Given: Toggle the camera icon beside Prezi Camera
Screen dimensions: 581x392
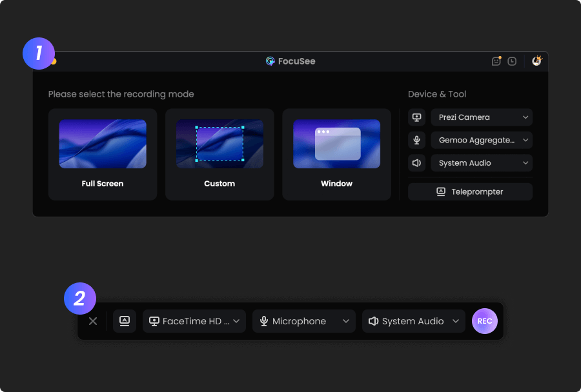Looking at the screenshot, I should [x=416, y=117].
